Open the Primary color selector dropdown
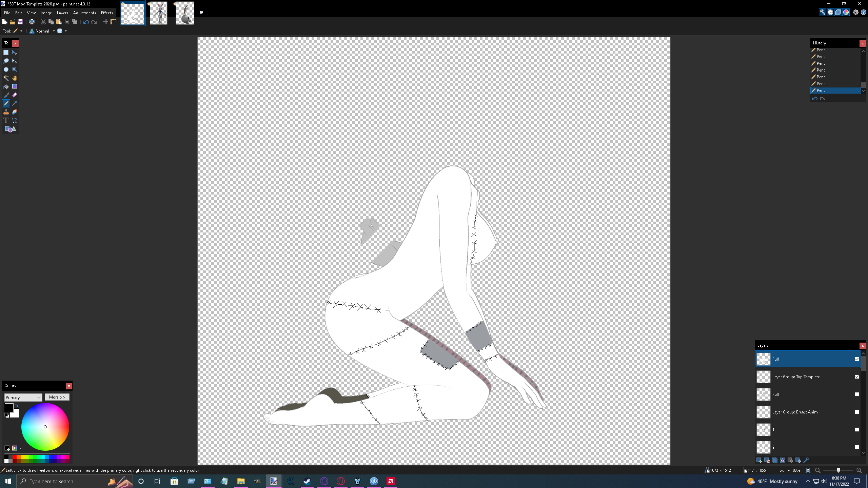The height and width of the screenshot is (488, 868). point(23,397)
